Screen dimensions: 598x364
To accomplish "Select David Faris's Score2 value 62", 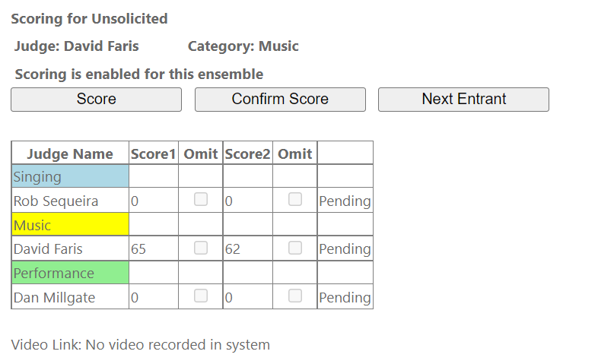I will pyautogui.click(x=233, y=249).
